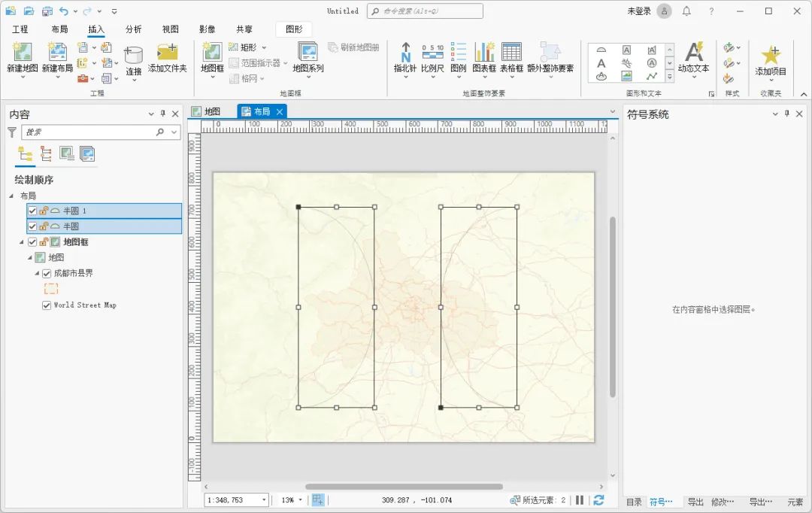
Task: Expand the graphics gallery with the bottom arrow
Action: coord(670,77)
